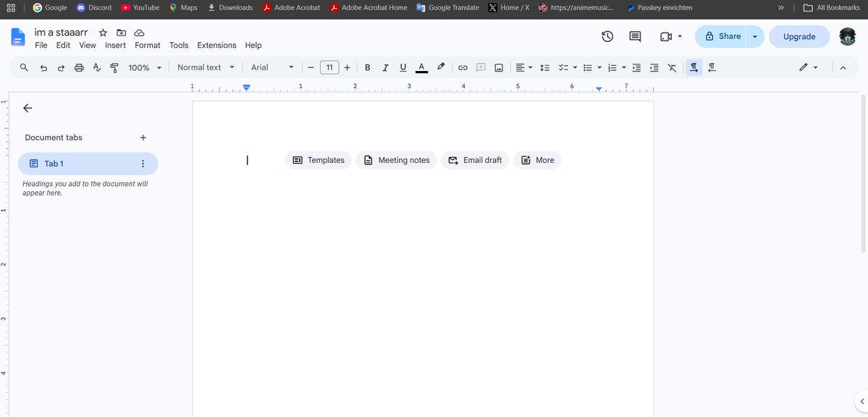
Task: Click the font size field showing 11
Action: point(329,67)
